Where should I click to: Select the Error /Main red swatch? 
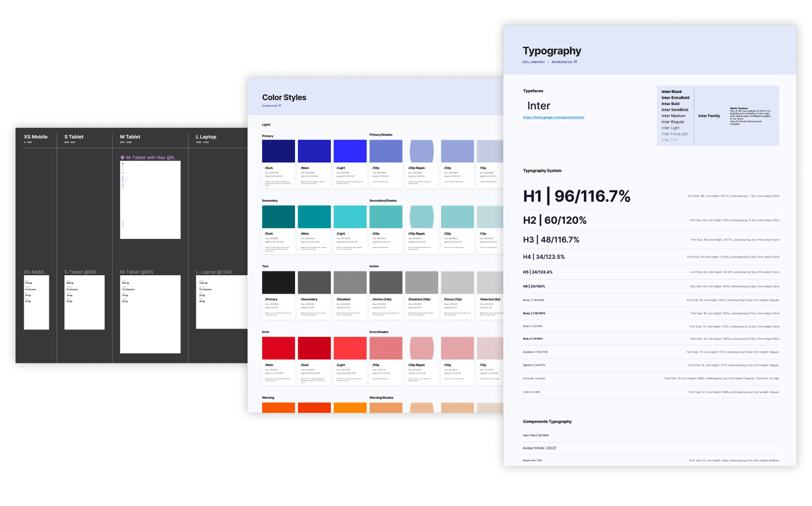pyautogui.click(x=278, y=348)
